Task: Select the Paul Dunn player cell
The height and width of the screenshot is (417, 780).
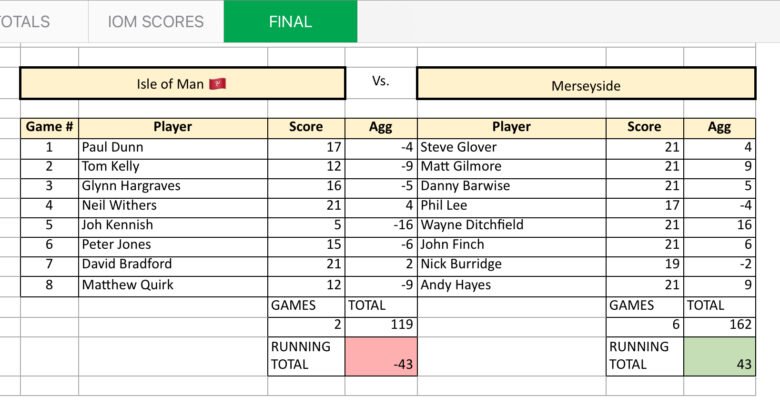Action: click(173, 148)
